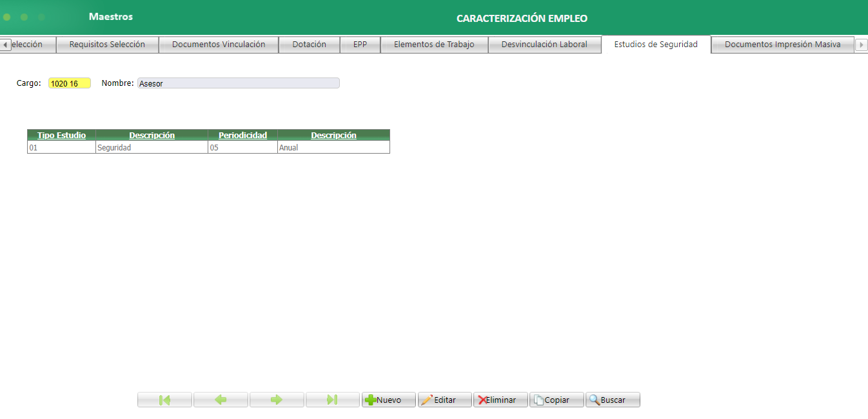Go to next record arrow button
868x419 pixels.
[277, 400]
